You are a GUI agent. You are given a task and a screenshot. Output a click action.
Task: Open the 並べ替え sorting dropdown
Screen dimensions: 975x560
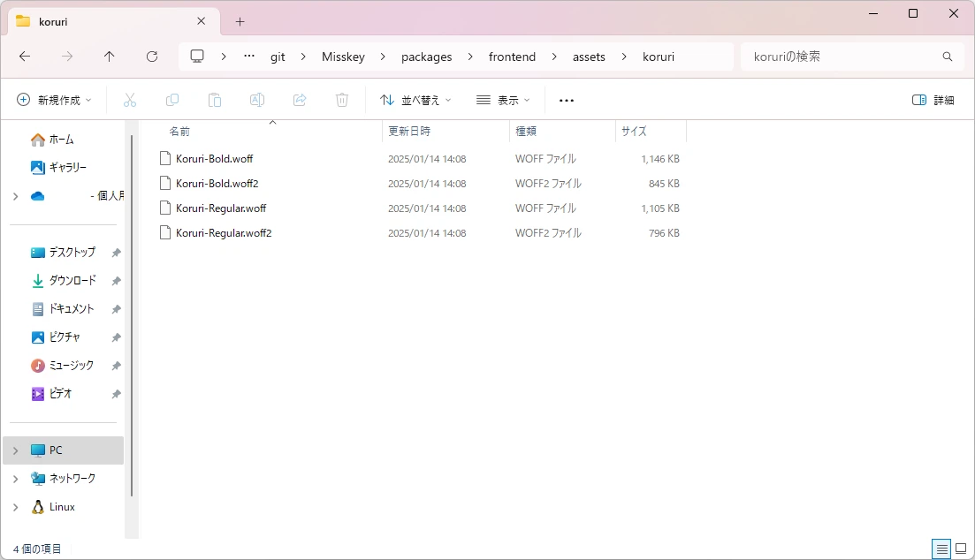tap(415, 100)
